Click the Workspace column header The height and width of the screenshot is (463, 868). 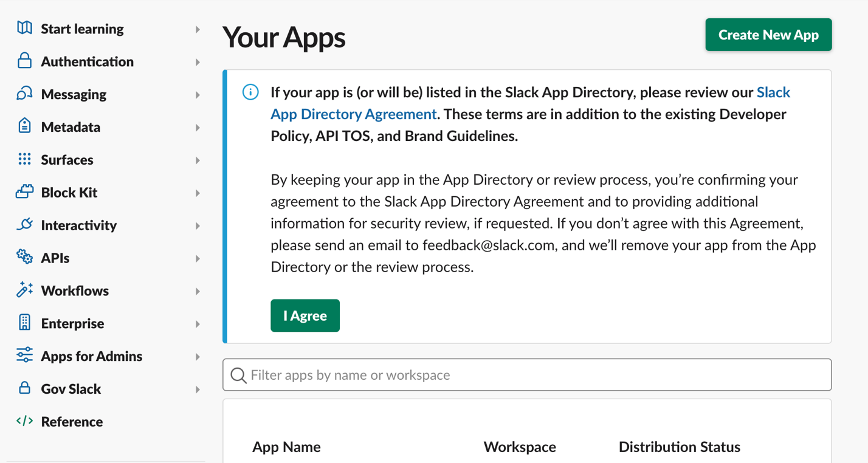pos(520,447)
